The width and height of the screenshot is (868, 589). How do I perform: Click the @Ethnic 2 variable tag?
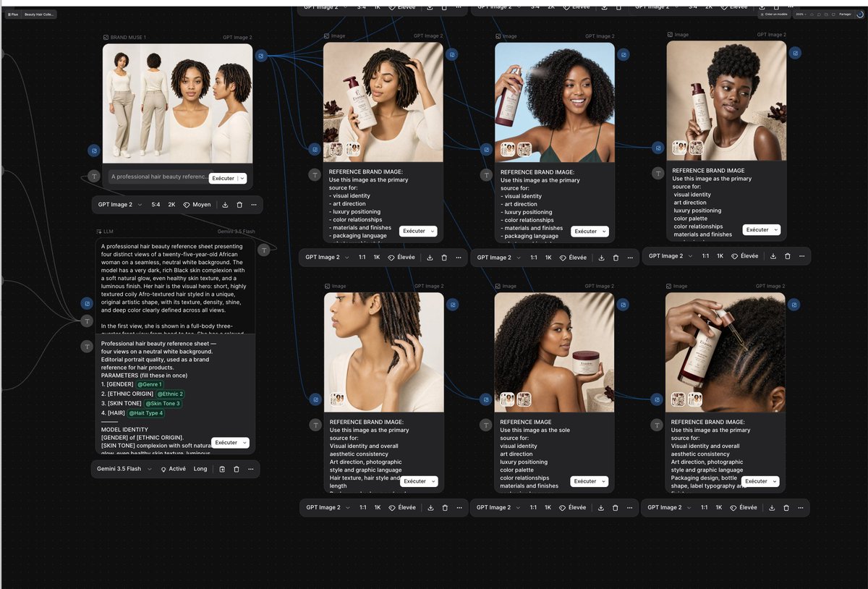(x=171, y=394)
